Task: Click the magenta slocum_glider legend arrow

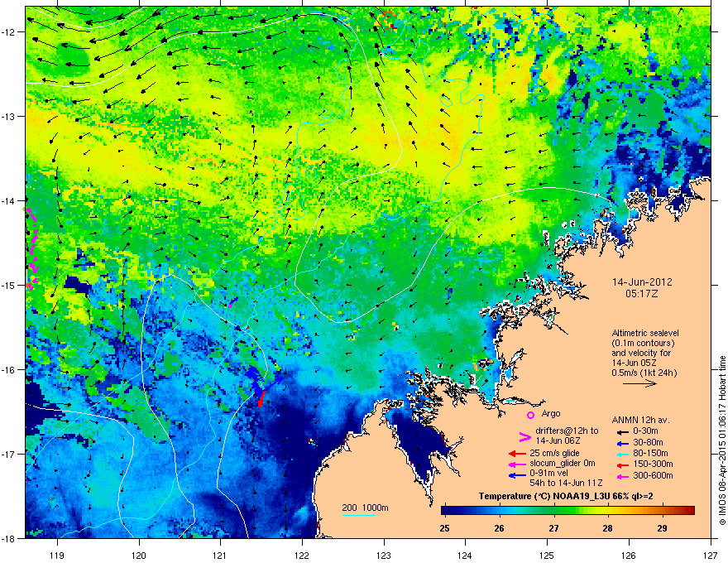Action: pyautogui.click(x=517, y=464)
